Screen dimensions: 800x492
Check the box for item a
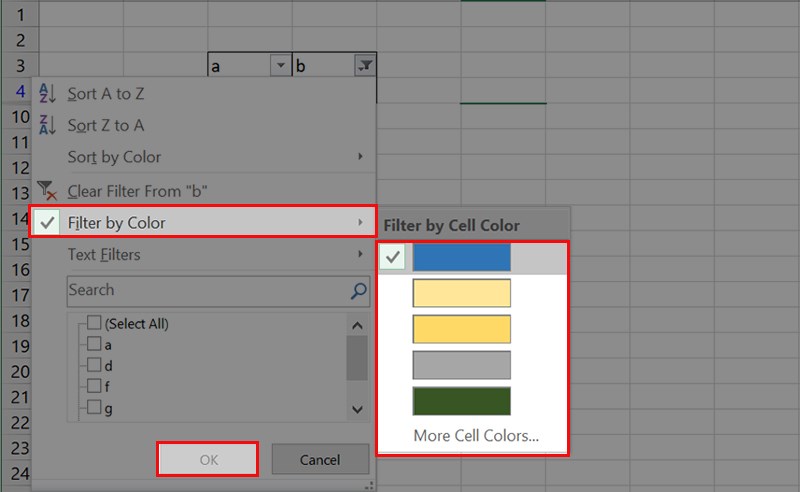(94, 343)
